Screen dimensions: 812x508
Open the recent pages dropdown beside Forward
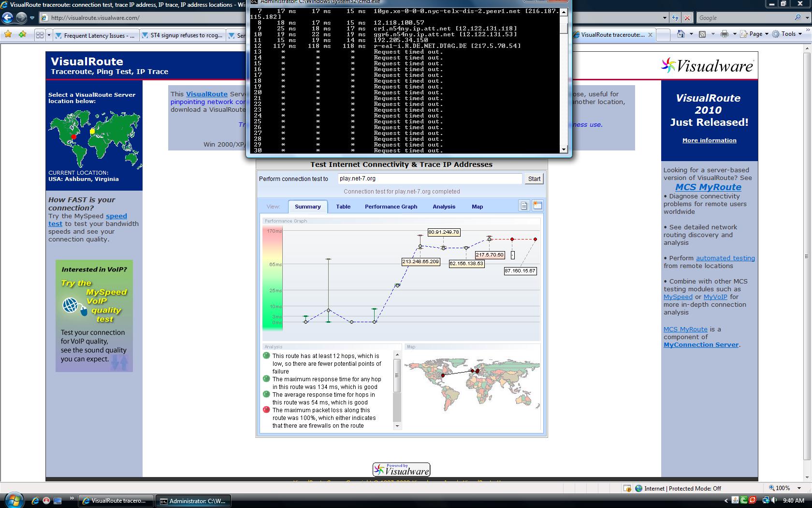(x=32, y=18)
